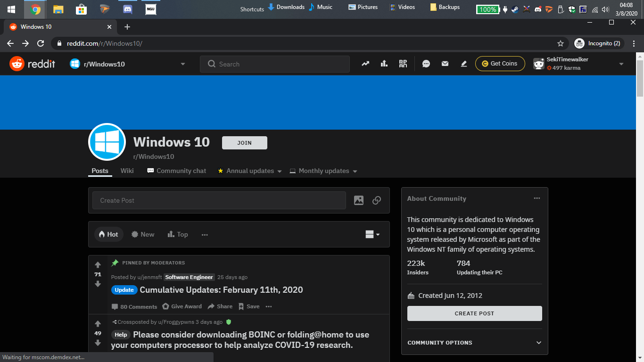Upvote the Cumulative Updates pinned post
This screenshot has height=362, width=644.
[x=98, y=264]
